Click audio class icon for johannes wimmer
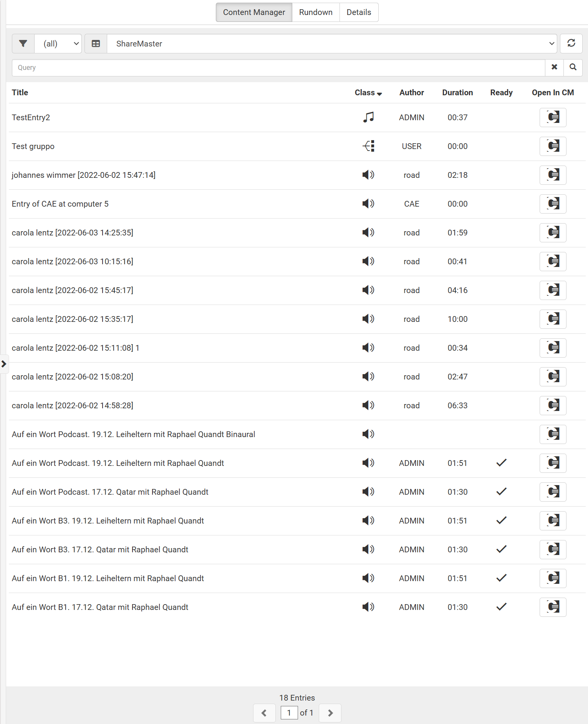 [368, 175]
